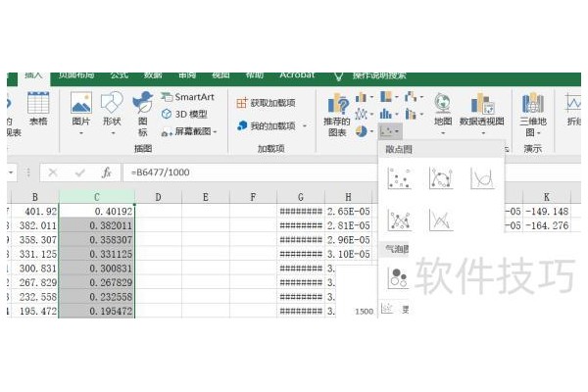The width and height of the screenshot is (588, 392).
Task: Open the 地图 (Map) chart tool
Action: click(x=443, y=114)
